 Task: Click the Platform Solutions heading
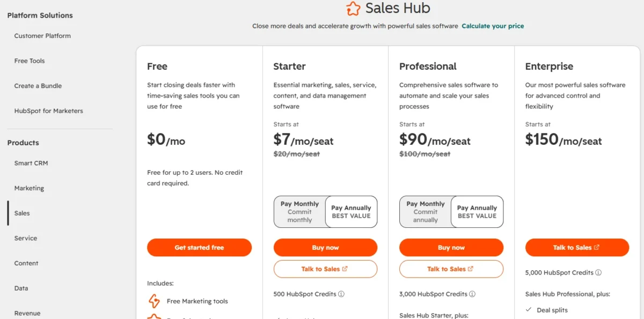40,16
